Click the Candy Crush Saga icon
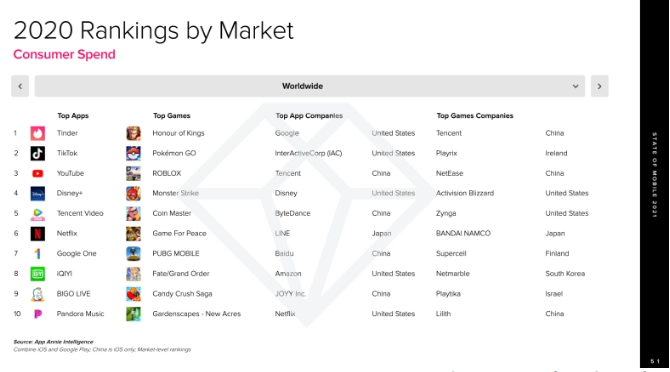Image resolution: width=670 pixels, height=372 pixels. click(133, 294)
